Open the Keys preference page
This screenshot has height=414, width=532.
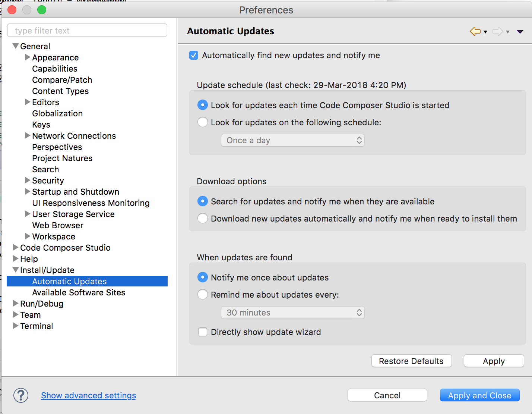tap(41, 125)
